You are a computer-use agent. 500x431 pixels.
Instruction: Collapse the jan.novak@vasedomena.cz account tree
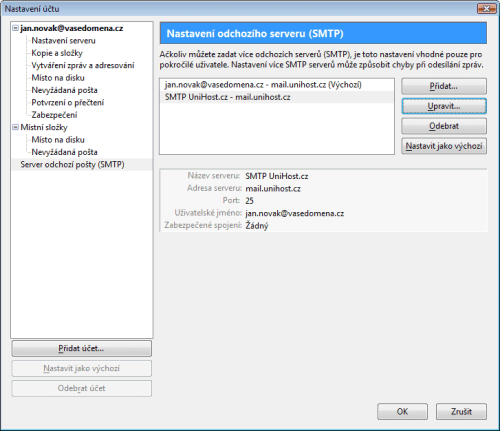(x=15, y=28)
